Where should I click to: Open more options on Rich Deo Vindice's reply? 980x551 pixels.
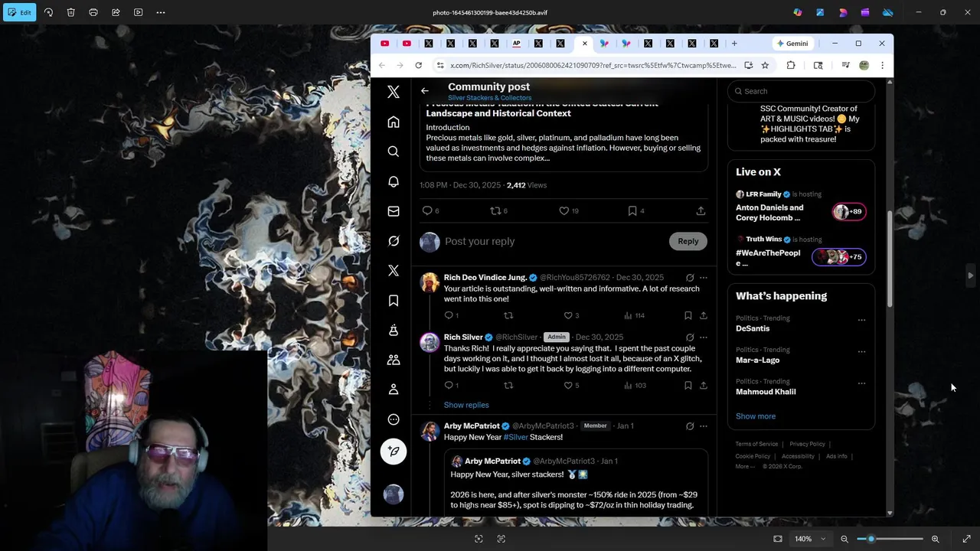[704, 278]
